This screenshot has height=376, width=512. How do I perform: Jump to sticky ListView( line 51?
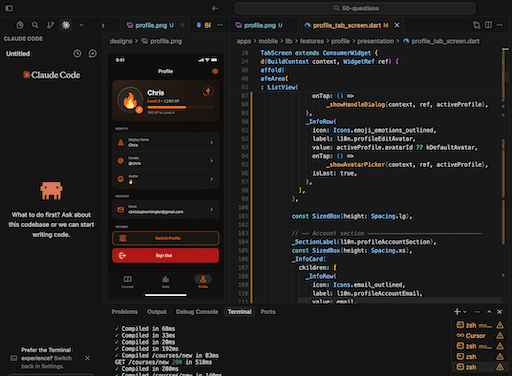279,87
